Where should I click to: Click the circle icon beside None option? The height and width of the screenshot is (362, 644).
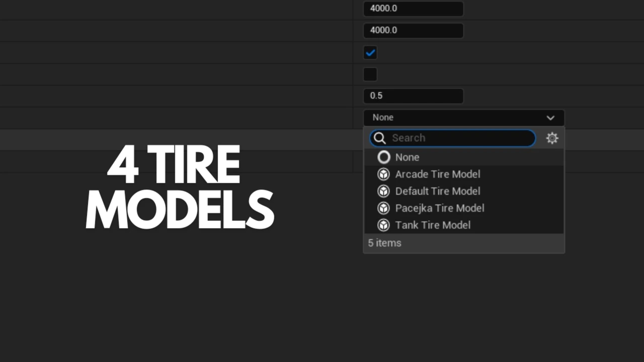tap(384, 157)
